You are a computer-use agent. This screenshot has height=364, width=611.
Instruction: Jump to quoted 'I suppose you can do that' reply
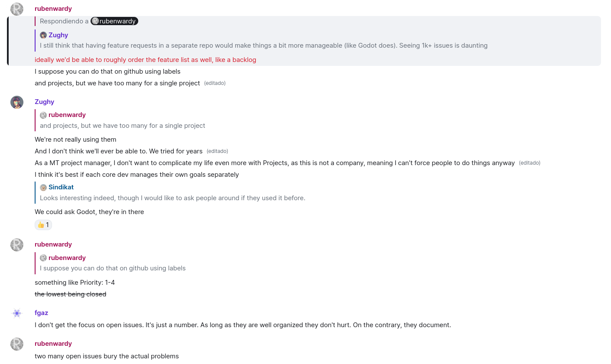(113, 268)
